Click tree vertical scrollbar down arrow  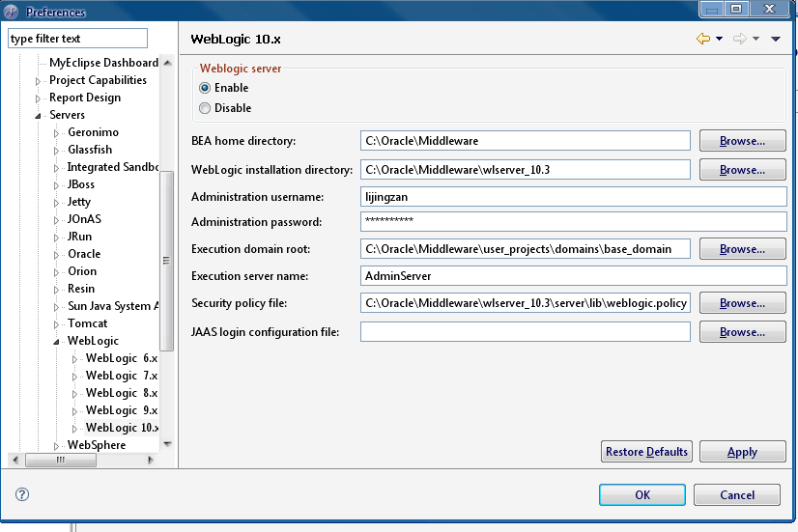(x=167, y=444)
